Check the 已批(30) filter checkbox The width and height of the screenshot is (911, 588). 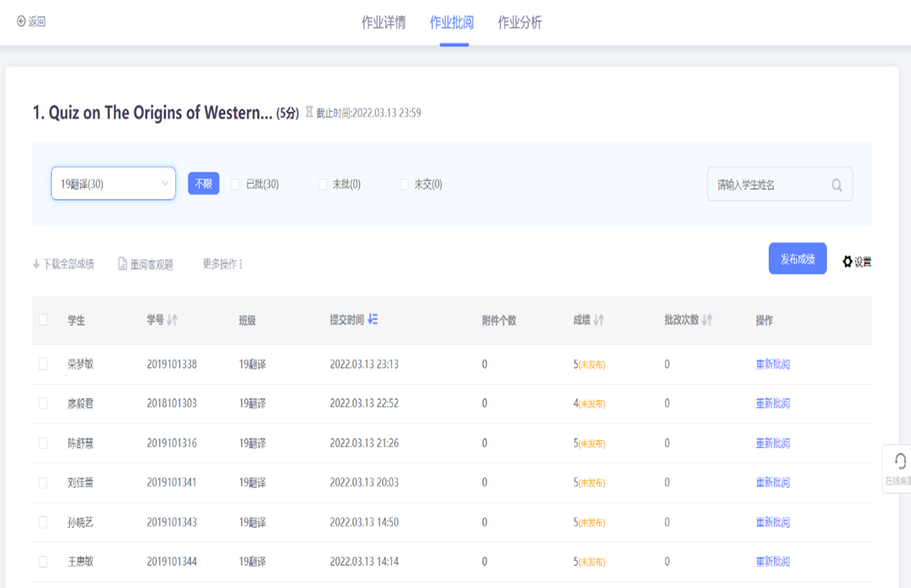pyautogui.click(x=236, y=185)
